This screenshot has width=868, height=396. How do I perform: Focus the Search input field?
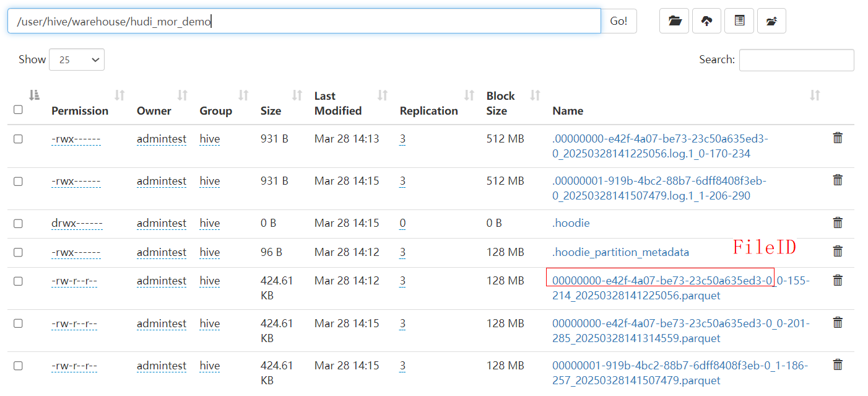[796, 60]
